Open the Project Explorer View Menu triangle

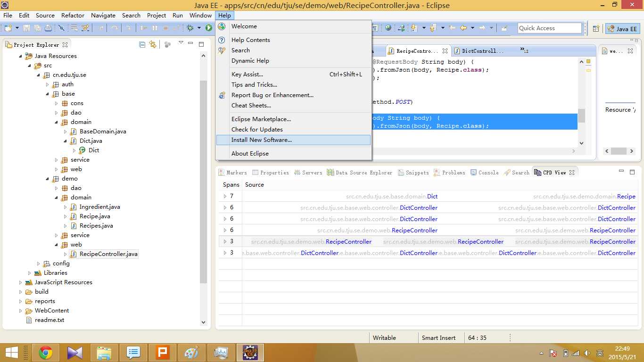tap(181, 43)
